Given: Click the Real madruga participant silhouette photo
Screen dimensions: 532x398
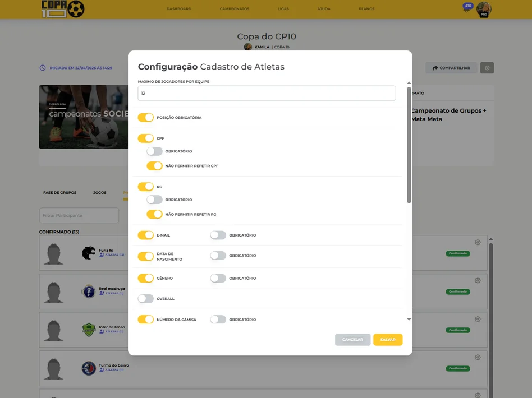Looking at the screenshot, I should 54,292.
